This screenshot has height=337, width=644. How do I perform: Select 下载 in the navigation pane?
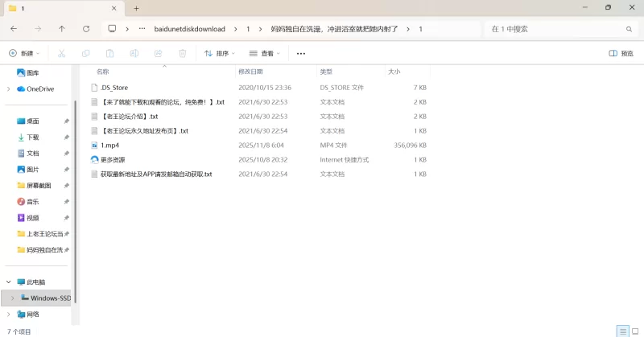click(33, 137)
